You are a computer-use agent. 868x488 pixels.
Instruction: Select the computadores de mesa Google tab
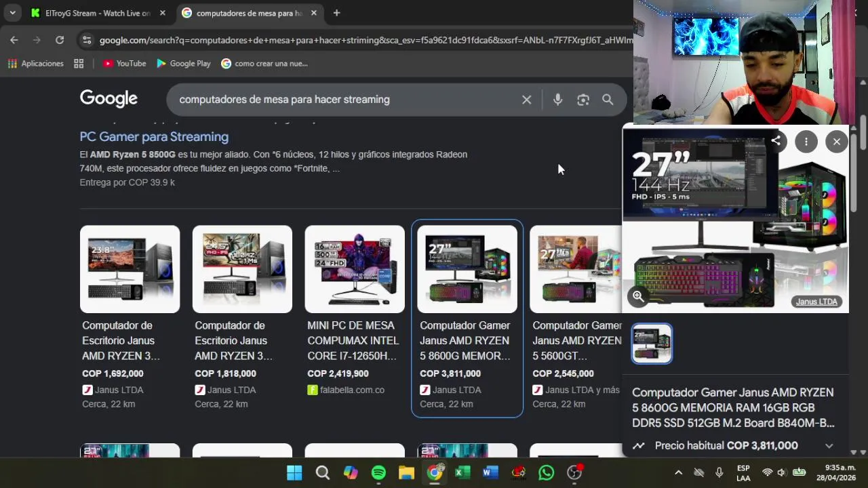[x=250, y=13]
